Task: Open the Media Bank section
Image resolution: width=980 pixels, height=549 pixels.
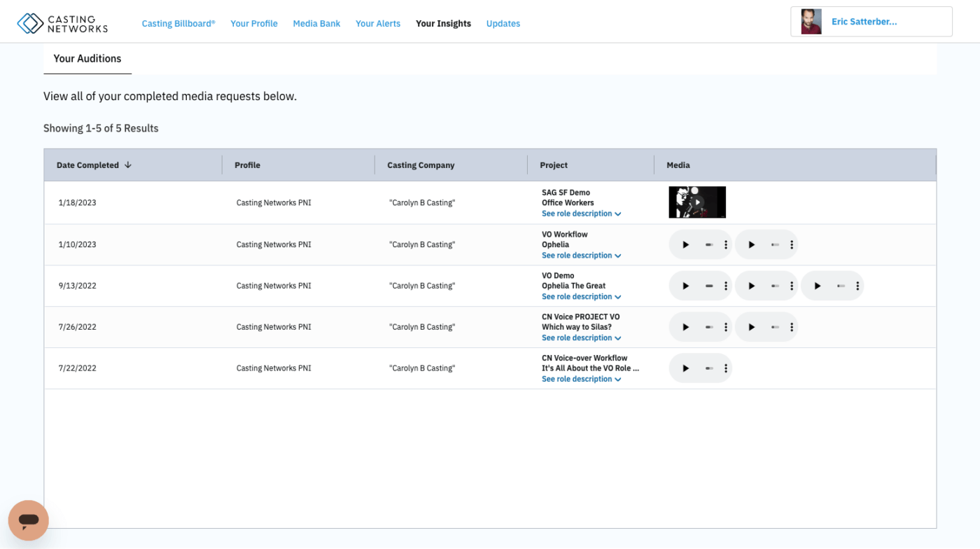Action: 316,23
